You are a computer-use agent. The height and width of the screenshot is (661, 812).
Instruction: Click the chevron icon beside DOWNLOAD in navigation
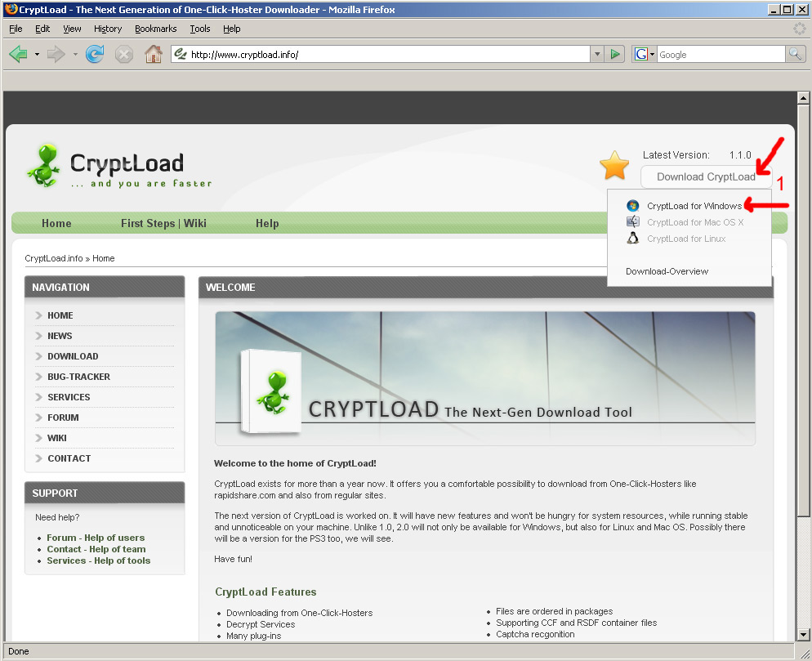pos(39,356)
